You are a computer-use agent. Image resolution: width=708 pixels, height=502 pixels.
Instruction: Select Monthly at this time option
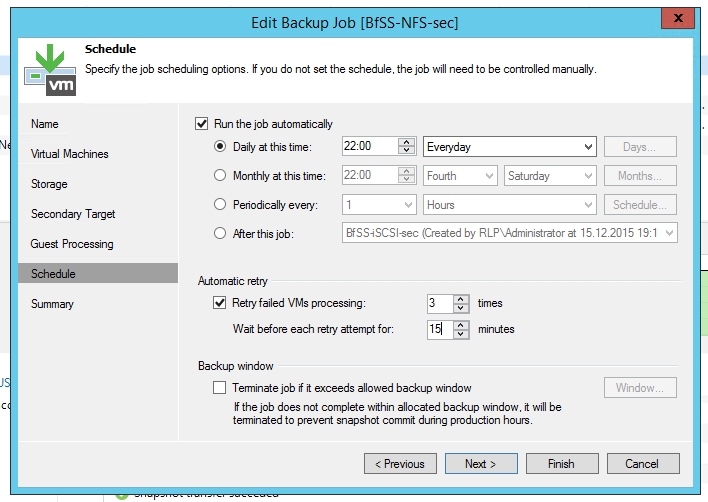(x=221, y=176)
